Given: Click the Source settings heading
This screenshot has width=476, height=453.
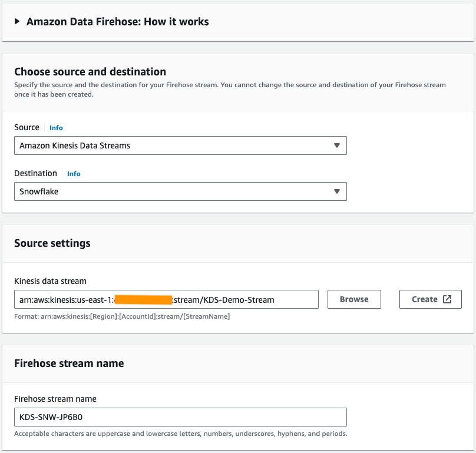Looking at the screenshot, I should click(x=52, y=243).
